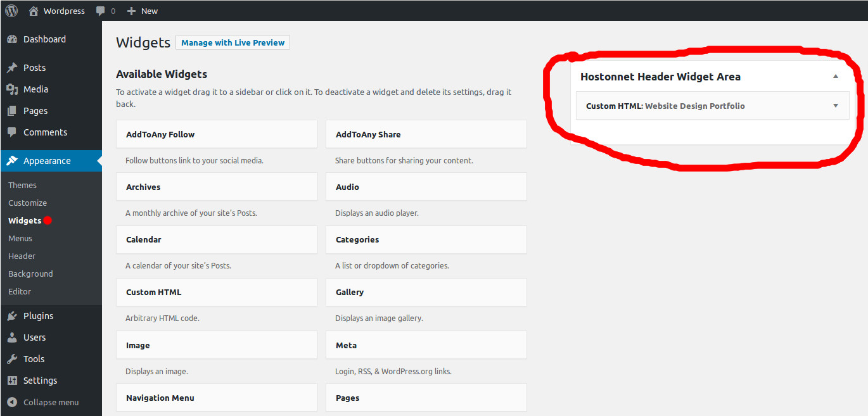Select the Posts pushpin icon
This screenshot has width=868, height=416.
(x=13, y=67)
